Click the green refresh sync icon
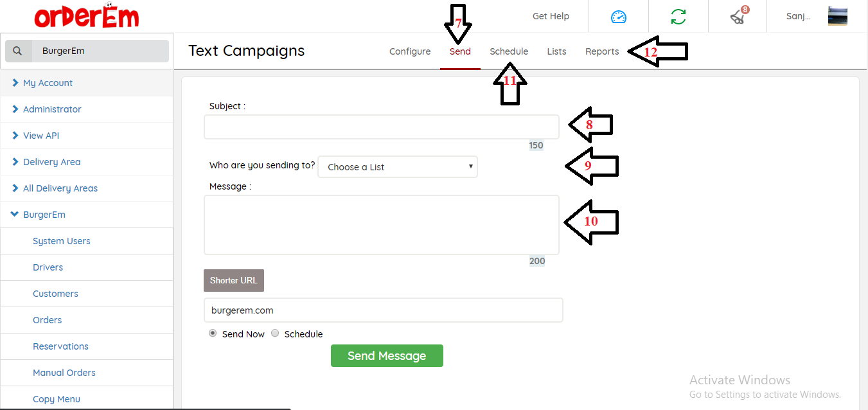This screenshot has height=410, width=868. pos(678,17)
